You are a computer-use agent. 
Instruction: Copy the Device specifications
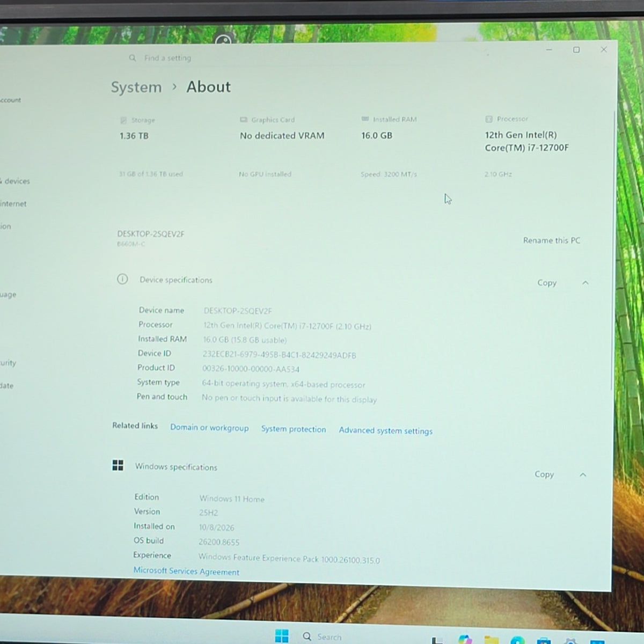(x=547, y=283)
